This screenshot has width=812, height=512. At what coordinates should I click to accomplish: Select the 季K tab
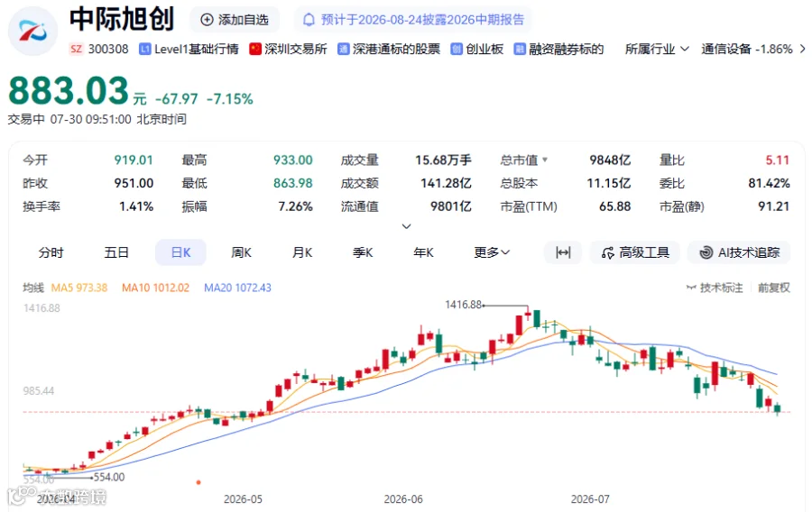[363, 252]
